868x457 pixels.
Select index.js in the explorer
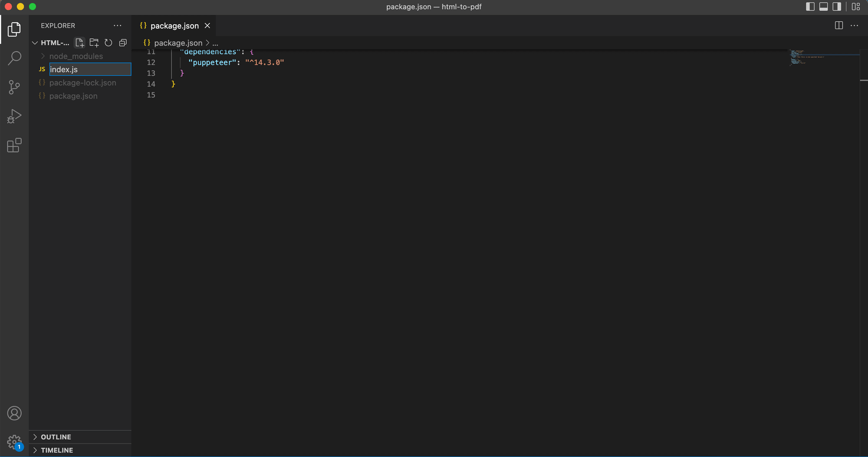click(63, 69)
